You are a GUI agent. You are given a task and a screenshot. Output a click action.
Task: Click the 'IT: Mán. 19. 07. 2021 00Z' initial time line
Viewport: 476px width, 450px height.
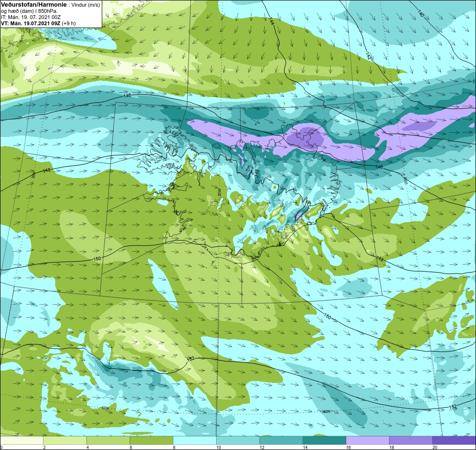[x=30, y=17]
